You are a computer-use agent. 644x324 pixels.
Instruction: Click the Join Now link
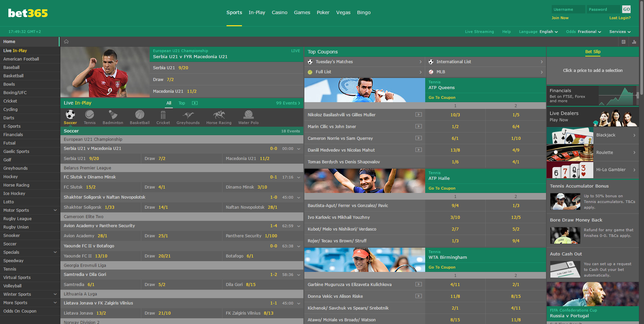560,18
